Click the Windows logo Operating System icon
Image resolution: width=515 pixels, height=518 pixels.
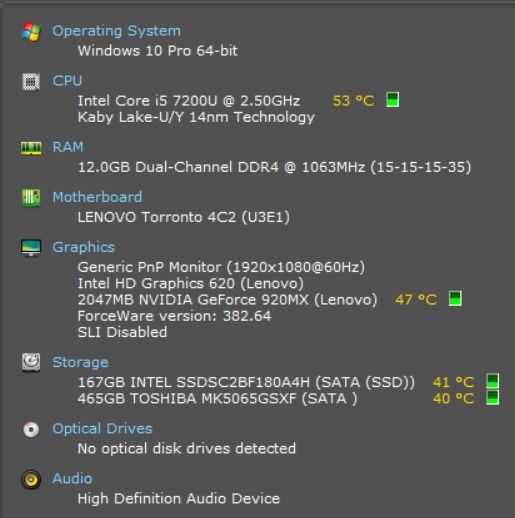pyautogui.click(x=31, y=31)
